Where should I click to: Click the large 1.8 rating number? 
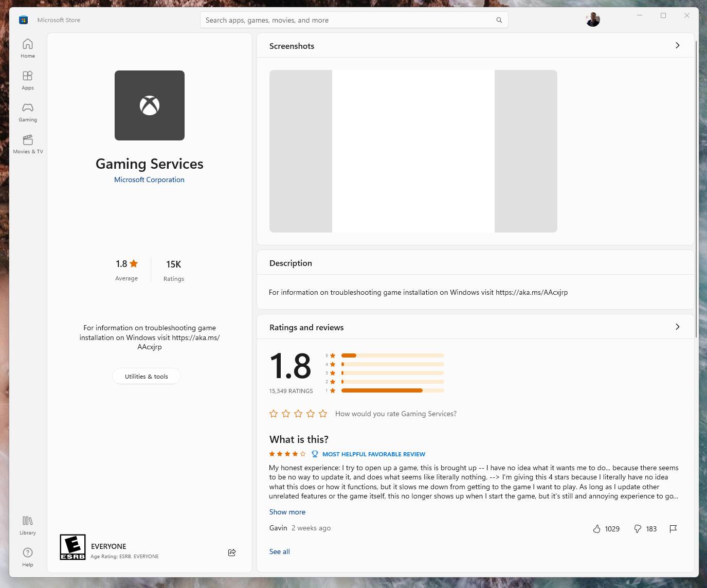[291, 366]
